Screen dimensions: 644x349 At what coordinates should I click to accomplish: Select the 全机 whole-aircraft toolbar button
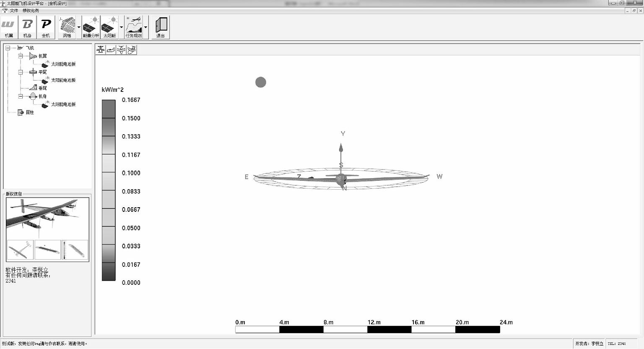pos(46,28)
